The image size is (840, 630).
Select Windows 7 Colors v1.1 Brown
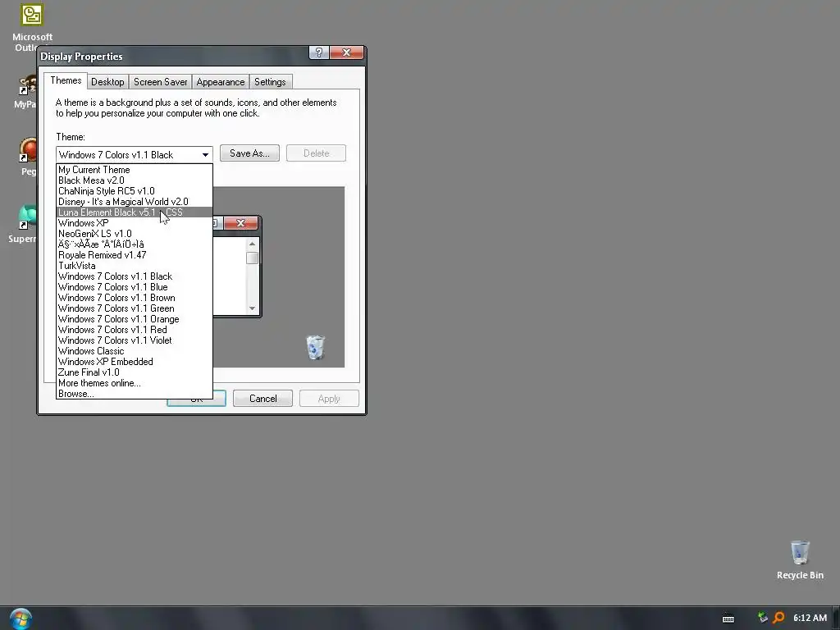pyautogui.click(x=135, y=298)
